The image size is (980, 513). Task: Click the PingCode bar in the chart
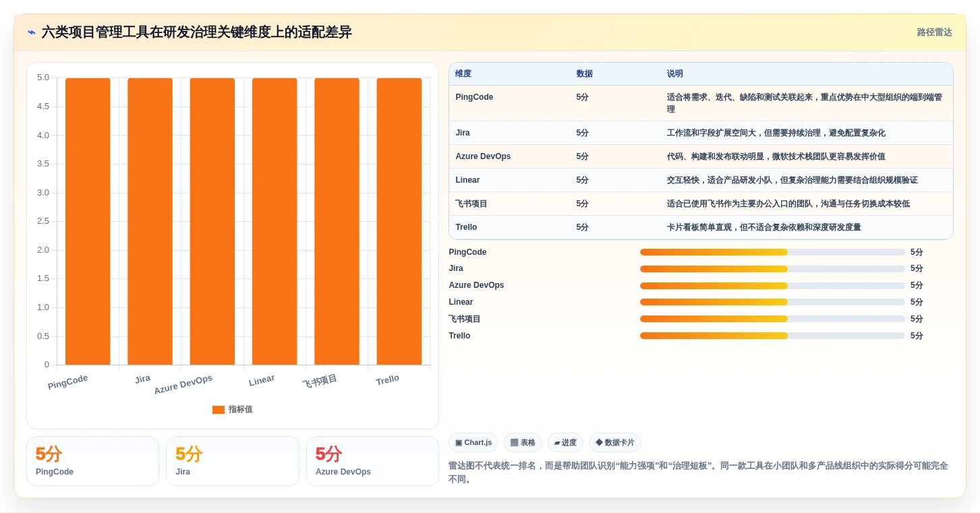pyautogui.click(x=88, y=221)
